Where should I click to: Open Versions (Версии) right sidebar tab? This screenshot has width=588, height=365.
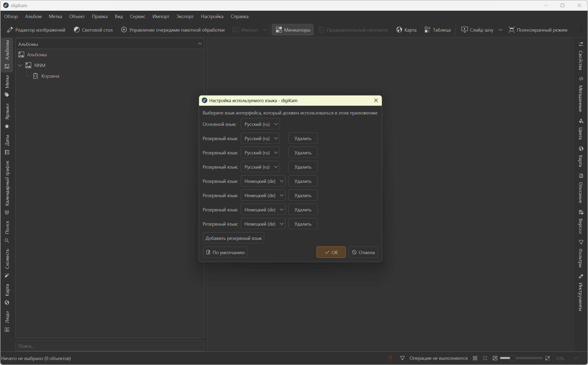581,222
